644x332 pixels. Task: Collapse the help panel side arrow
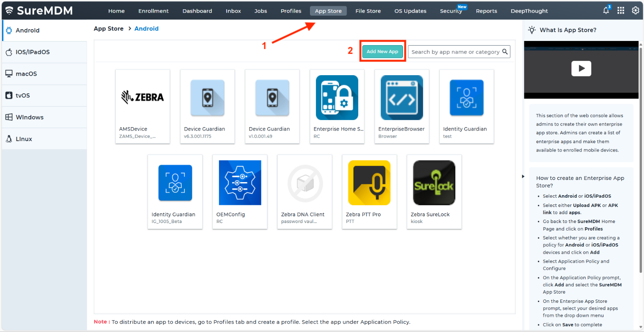coord(523,177)
